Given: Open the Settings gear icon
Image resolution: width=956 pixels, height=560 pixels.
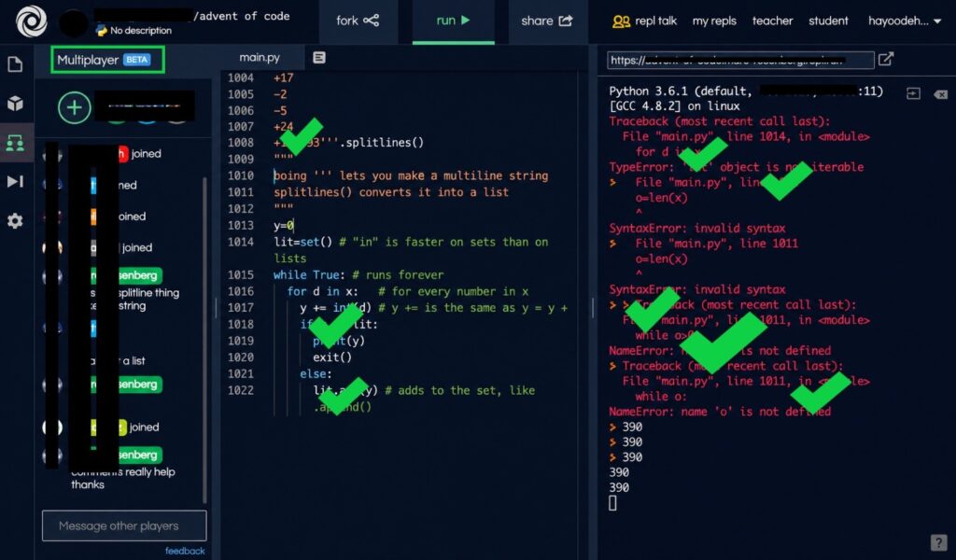Looking at the screenshot, I should click(15, 220).
